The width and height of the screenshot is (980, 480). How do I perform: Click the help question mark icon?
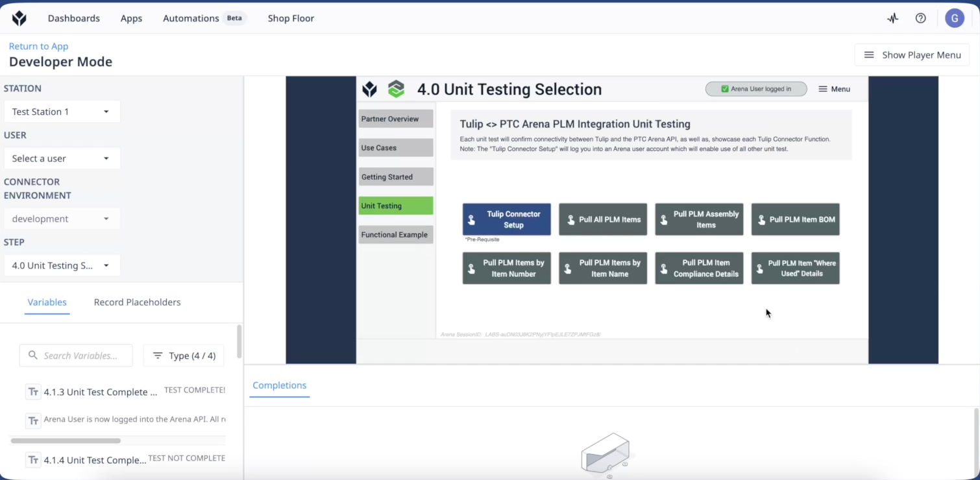(x=920, y=18)
